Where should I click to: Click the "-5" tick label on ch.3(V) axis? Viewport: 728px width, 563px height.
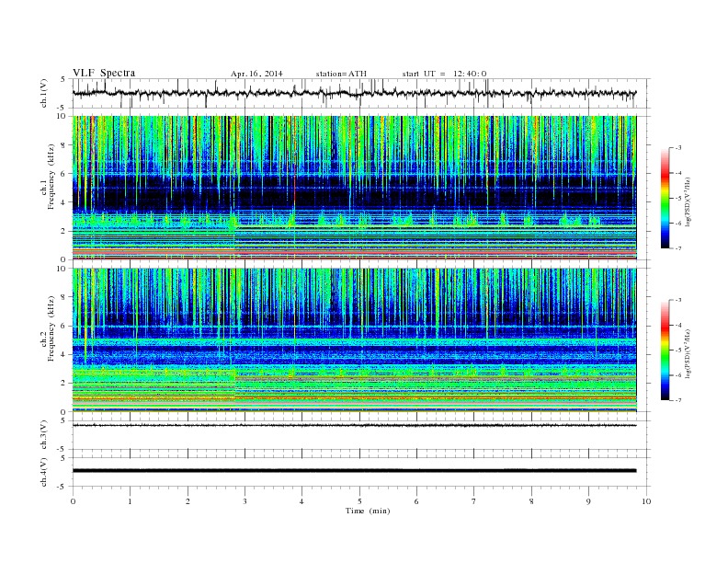tap(63, 450)
